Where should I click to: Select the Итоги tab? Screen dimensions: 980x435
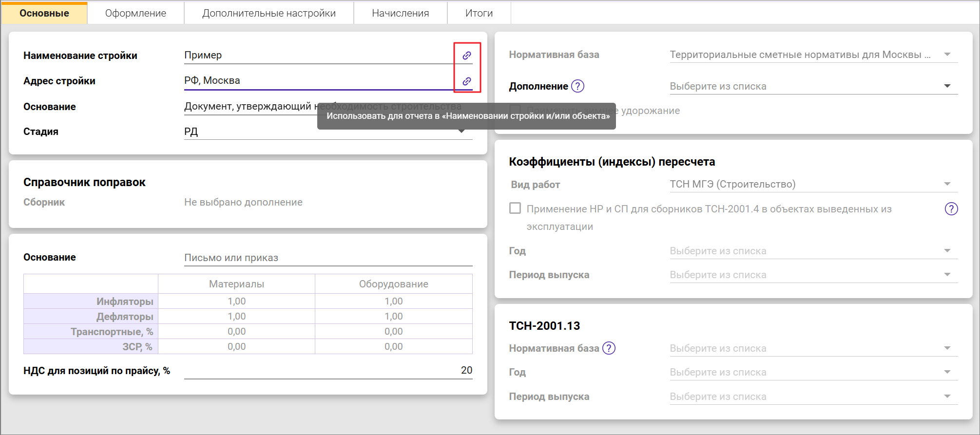(x=479, y=13)
